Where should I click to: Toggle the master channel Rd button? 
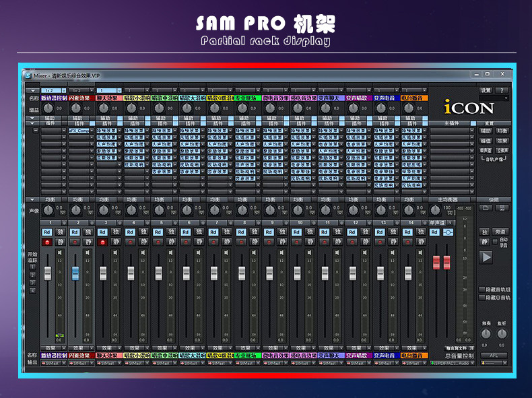[434, 232]
